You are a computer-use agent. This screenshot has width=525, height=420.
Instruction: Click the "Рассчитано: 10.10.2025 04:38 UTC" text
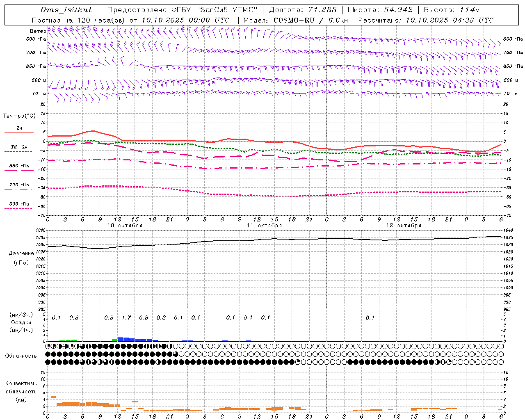click(x=426, y=20)
